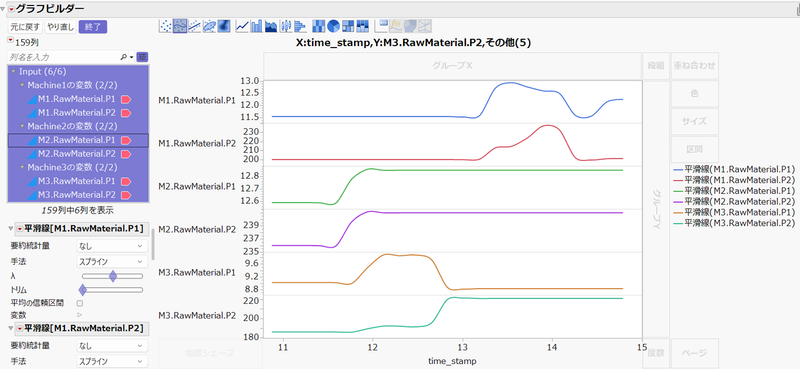Select the Ellipse element icon
Image resolution: width=800 pixels, height=369 pixels.
pyautogui.click(x=209, y=26)
